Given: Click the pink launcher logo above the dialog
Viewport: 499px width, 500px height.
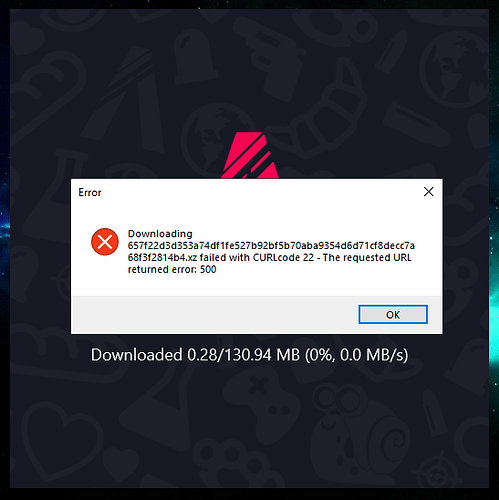Looking at the screenshot, I should pos(250,155).
